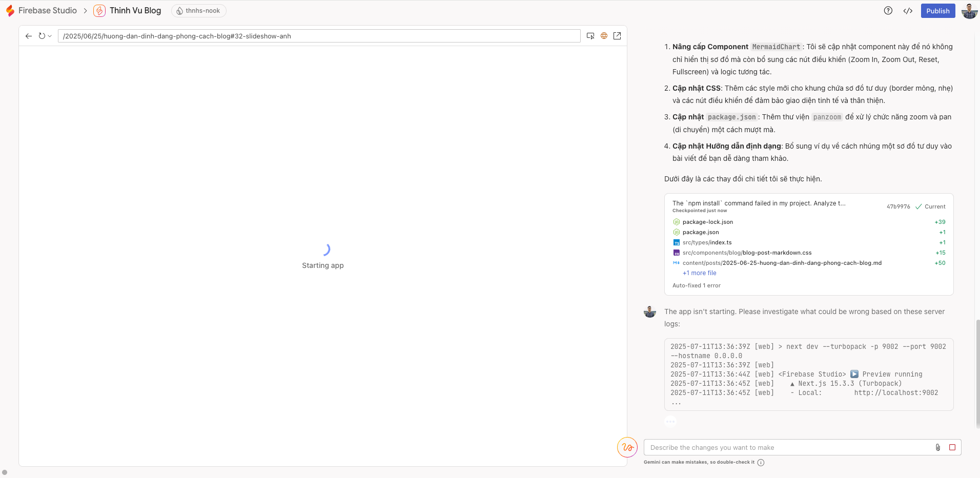The height and width of the screenshot is (478, 980).
Task: Click the describe changes input field
Action: [x=769, y=447]
